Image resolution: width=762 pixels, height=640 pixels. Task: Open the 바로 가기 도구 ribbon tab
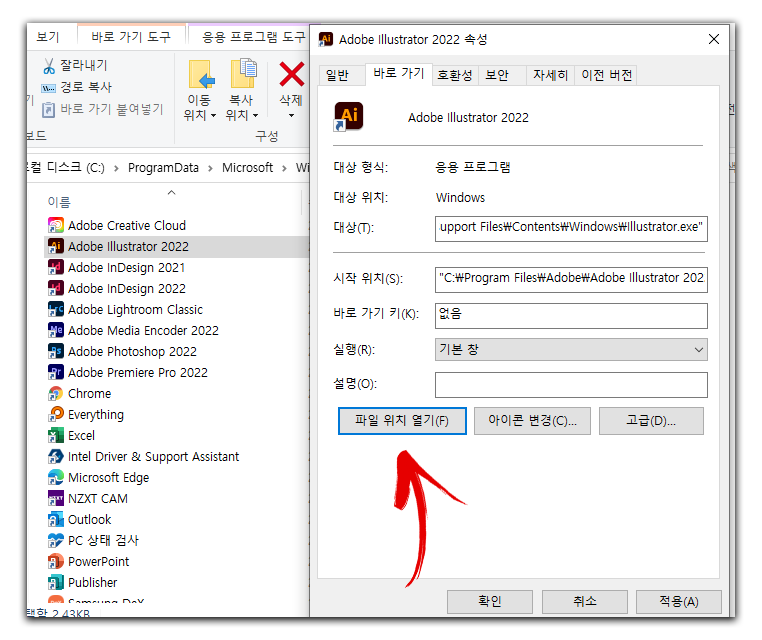coord(131,36)
